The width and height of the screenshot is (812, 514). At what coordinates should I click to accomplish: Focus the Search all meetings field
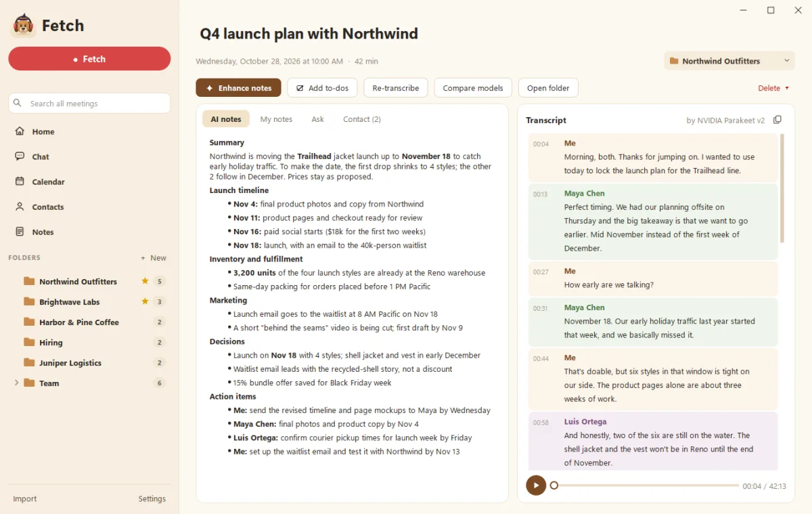click(89, 103)
